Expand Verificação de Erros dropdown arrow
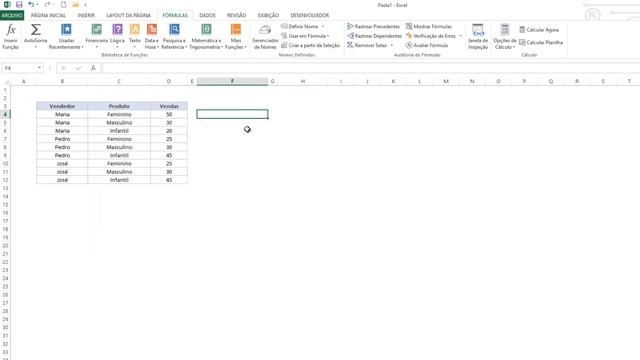 [x=460, y=36]
